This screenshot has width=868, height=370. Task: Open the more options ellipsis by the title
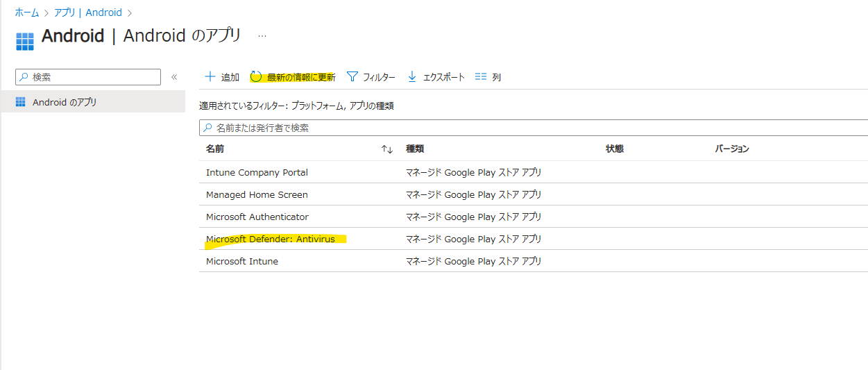click(x=262, y=35)
